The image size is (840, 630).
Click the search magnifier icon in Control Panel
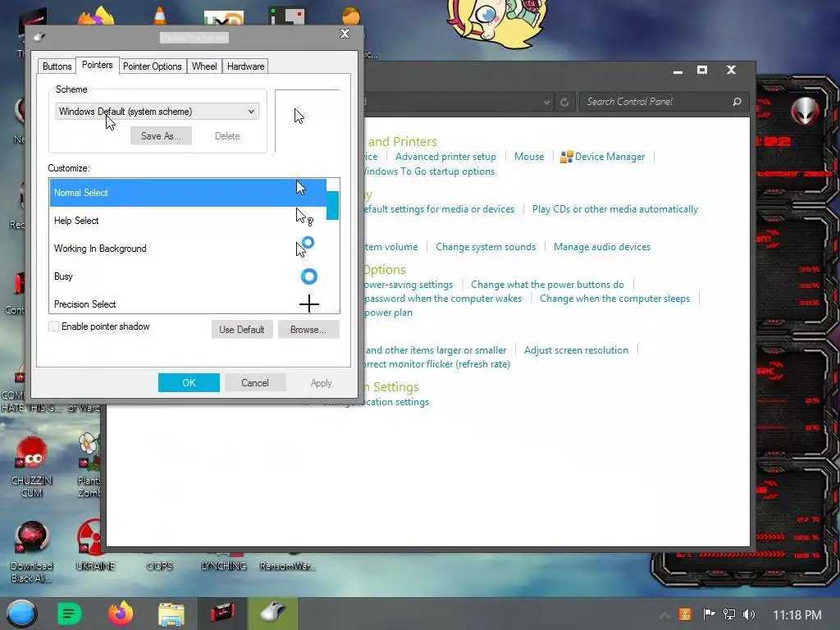[737, 101]
